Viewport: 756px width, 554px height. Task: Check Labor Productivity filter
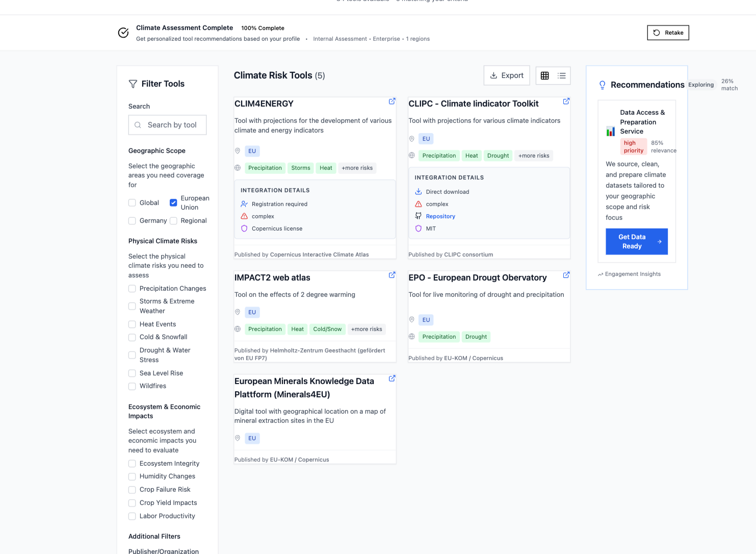tap(132, 516)
